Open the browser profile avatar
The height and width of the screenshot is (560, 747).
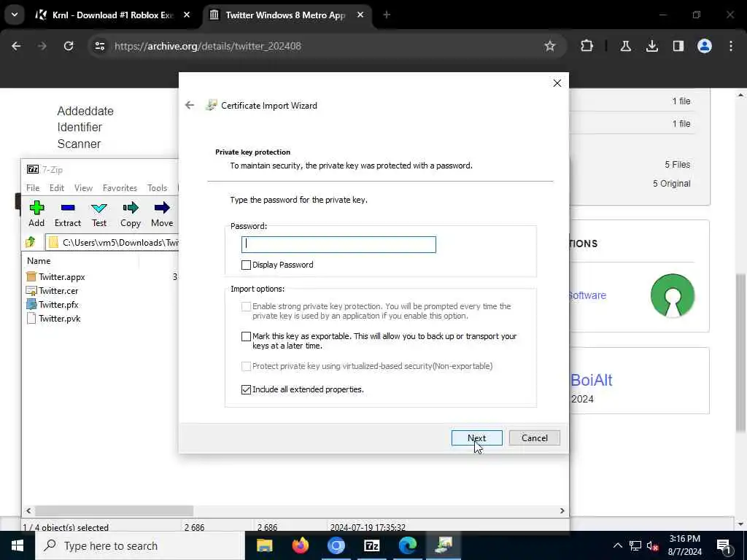704,46
